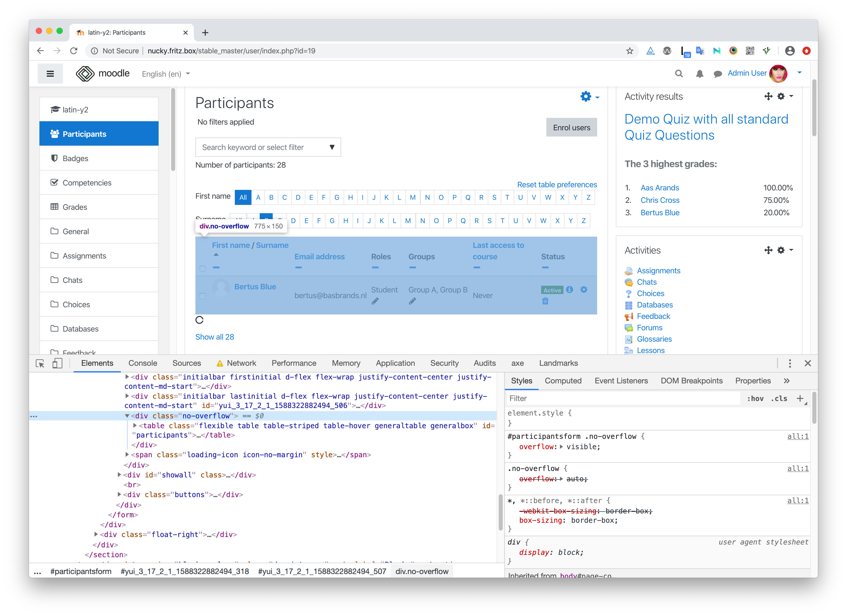The width and height of the screenshot is (847, 616).
Task: Open the search keyword filter dropdown
Action: click(x=332, y=147)
